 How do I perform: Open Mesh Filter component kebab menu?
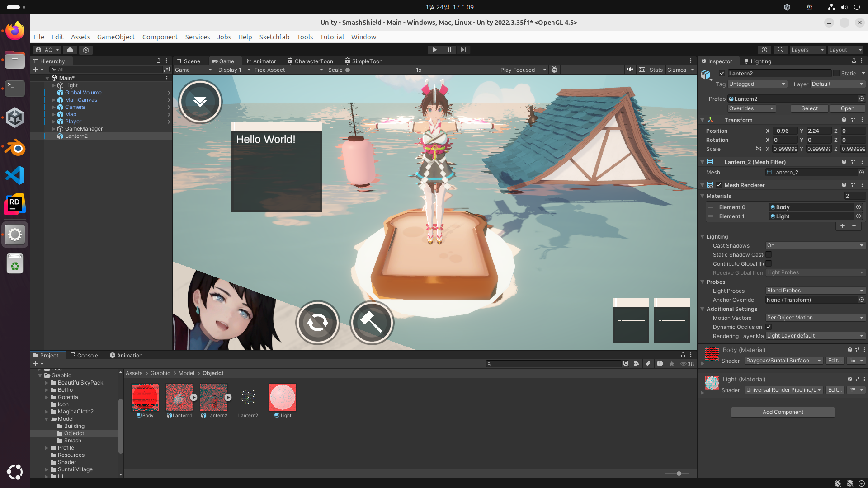point(862,162)
